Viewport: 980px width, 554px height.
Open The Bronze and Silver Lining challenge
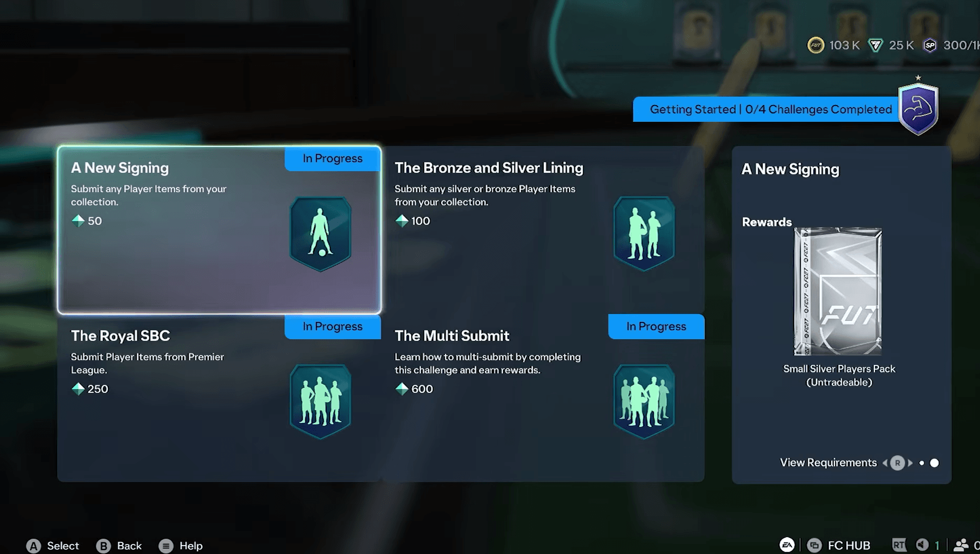[x=543, y=230]
